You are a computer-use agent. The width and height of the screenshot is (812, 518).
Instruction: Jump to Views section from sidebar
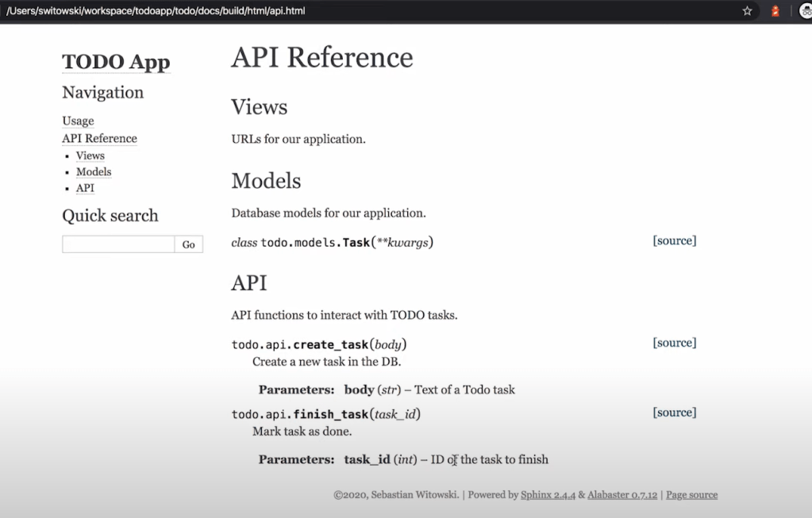tap(90, 155)
